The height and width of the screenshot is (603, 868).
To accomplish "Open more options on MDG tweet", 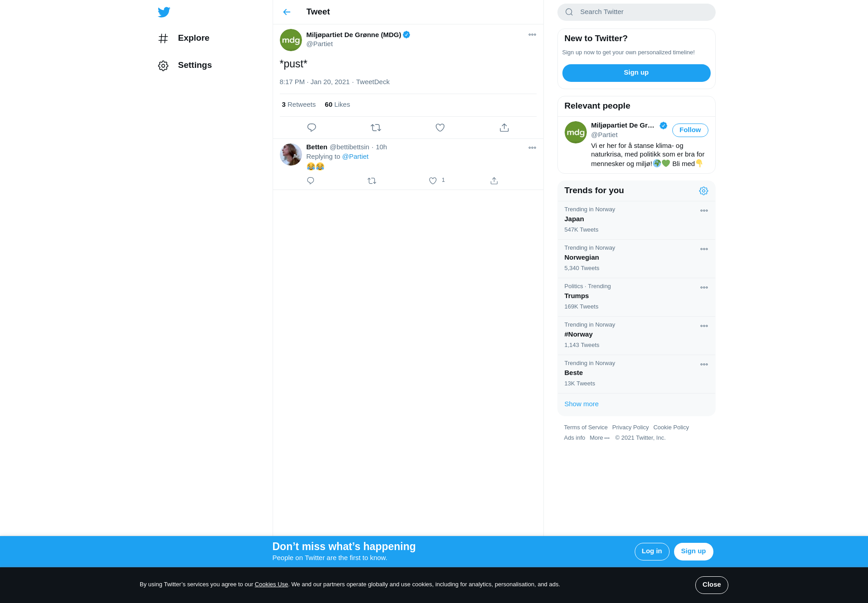I will click(532, 35).
